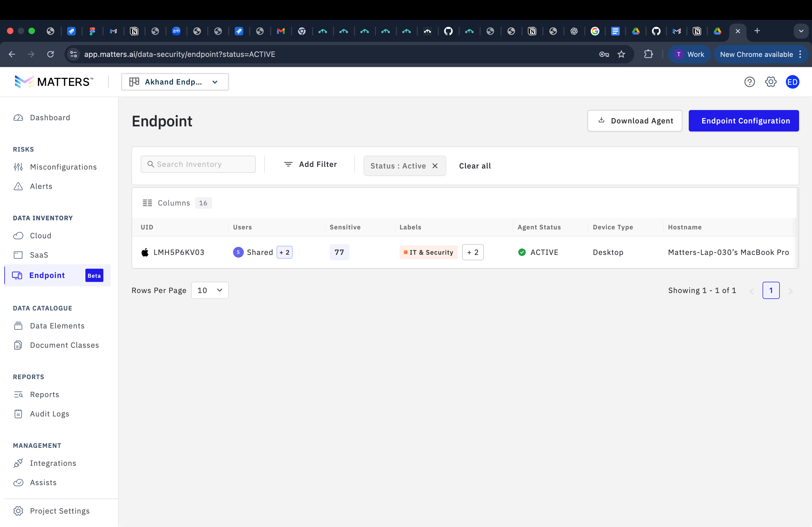
Task: Open the Columns selector
Action: pyautogui.click(x=177, y=203)
